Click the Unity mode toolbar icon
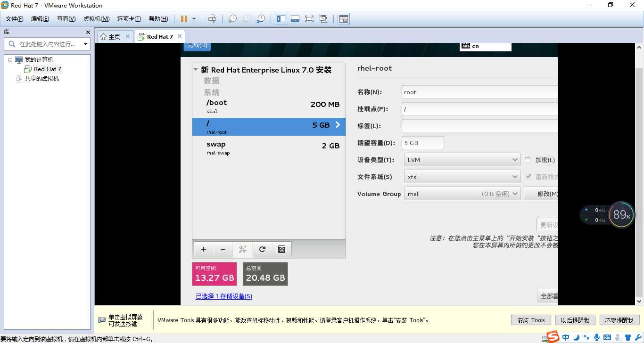This screenshot has width=644, height=343. 323,19
